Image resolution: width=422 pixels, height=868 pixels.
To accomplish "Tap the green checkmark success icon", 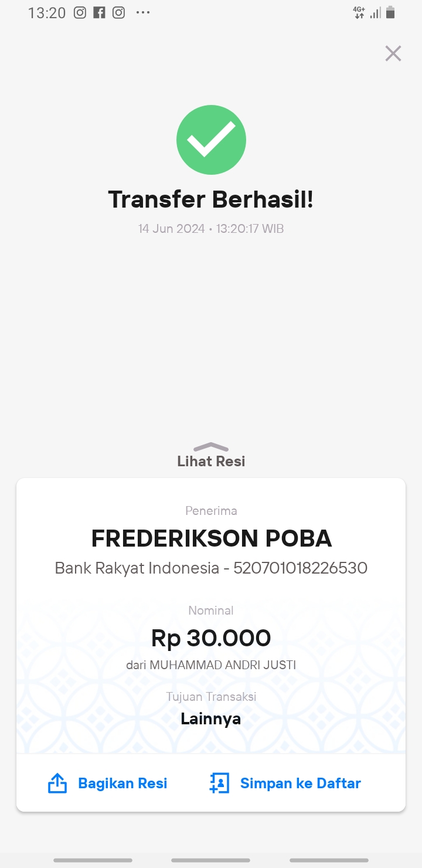I will (x=211, y=140).
